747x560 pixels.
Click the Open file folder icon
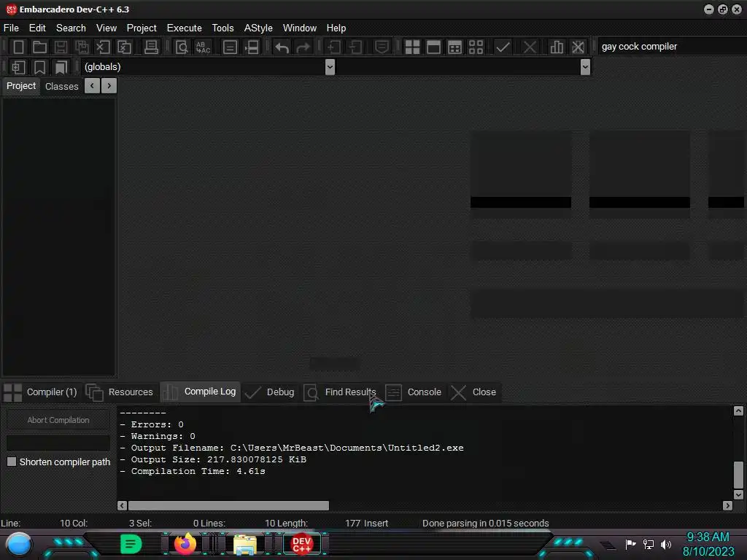pos(39,47)
